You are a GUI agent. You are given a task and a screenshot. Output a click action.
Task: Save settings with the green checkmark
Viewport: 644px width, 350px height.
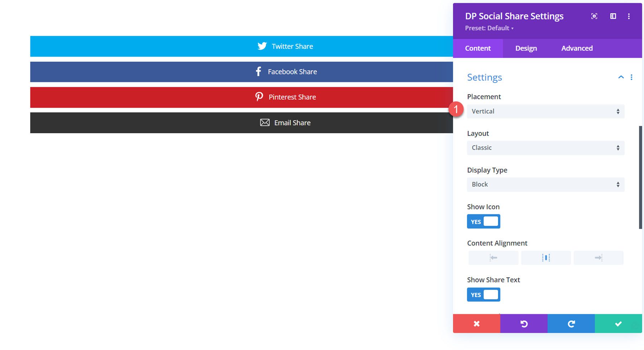coord(618,323)
